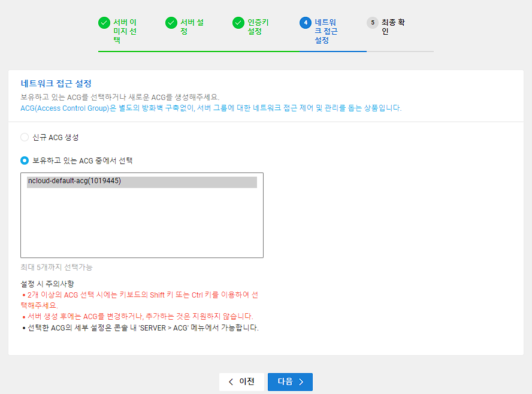Screen dimensions: 532x394
Task: Click the 최대 5개까지 선택가능 hint text
Action: coord(56,267)
